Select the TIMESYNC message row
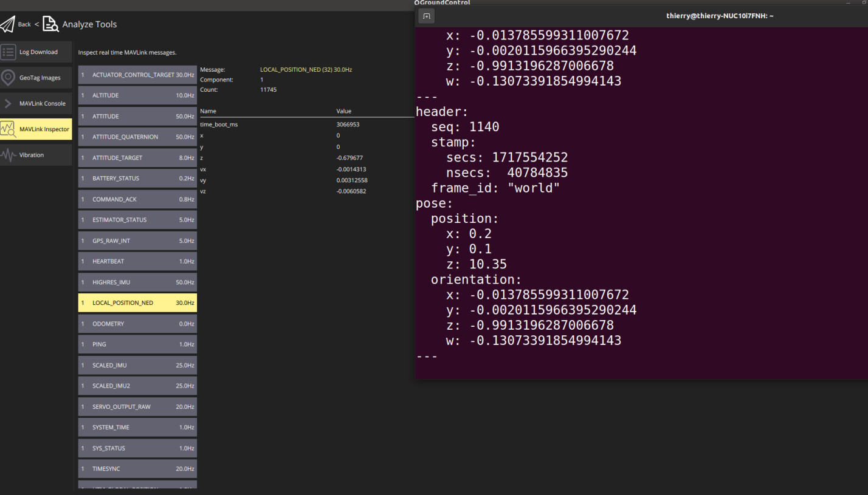The image size is (868, 495). [x=137, y=469]
